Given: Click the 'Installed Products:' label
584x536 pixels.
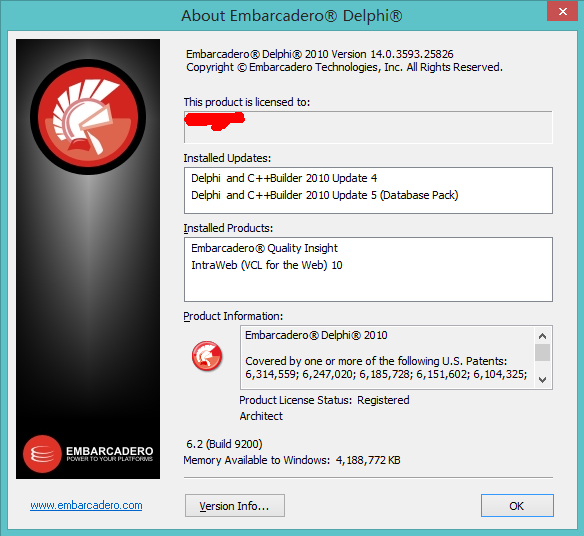Looking at the screenshot, I should point(228,228).
